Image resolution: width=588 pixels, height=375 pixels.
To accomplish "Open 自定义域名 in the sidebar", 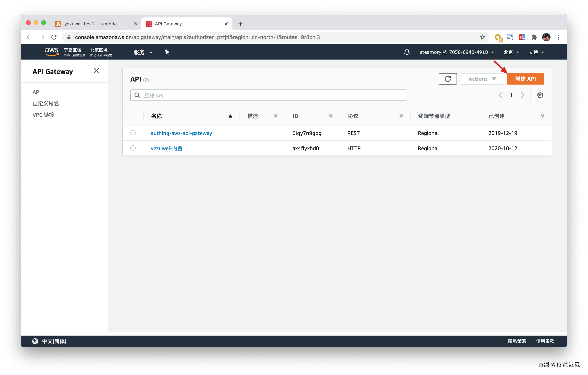I will click(x=46, y=104).
